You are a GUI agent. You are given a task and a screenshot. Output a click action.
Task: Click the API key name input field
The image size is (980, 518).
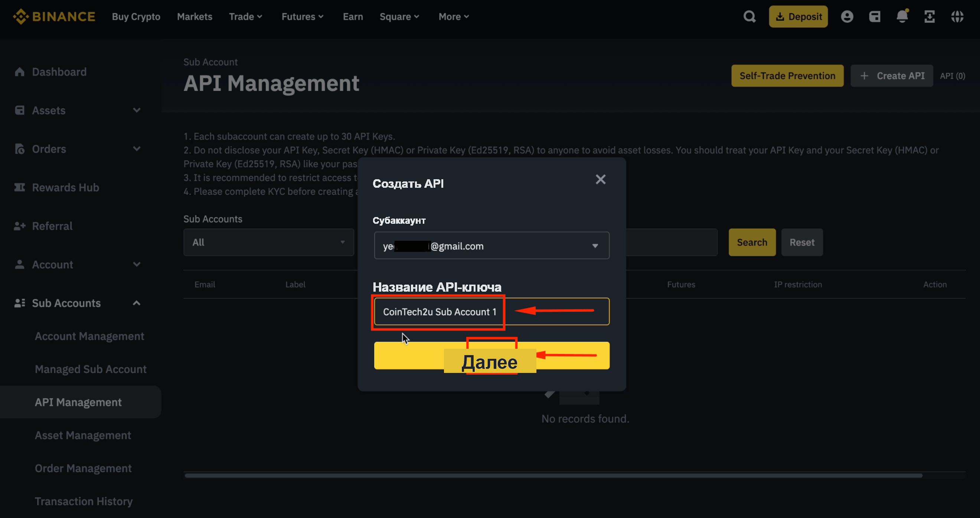pyautogui.click(x=491, y=311)
